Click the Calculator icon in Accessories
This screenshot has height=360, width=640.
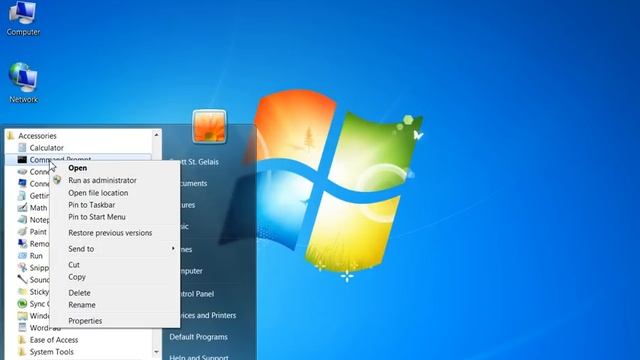point(22,148)
